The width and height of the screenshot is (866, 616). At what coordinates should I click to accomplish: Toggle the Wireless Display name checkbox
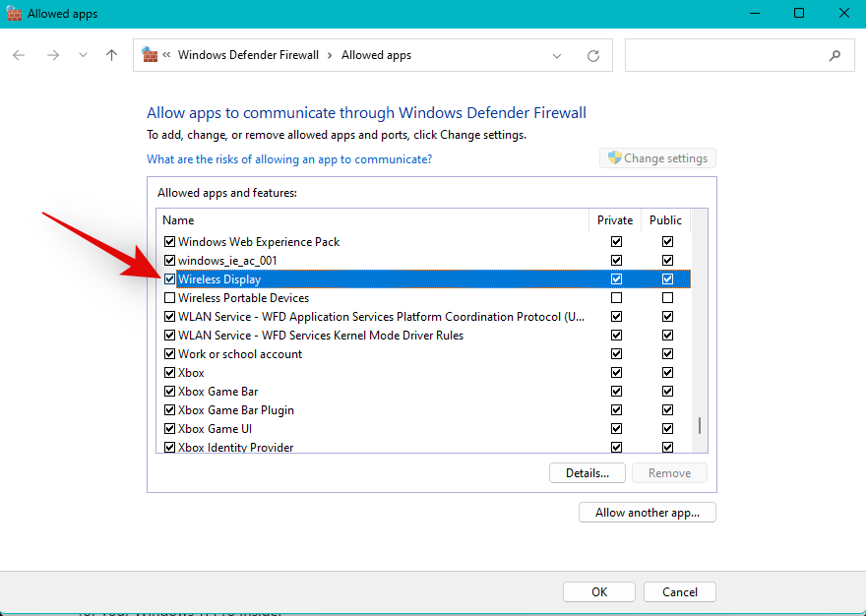pos(169,279)
